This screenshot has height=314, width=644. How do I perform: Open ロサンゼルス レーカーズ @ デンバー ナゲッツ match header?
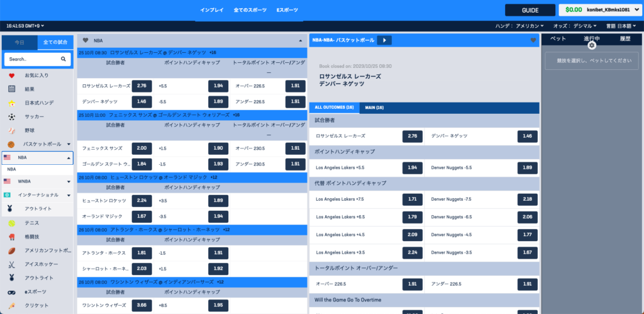(192, 53)
